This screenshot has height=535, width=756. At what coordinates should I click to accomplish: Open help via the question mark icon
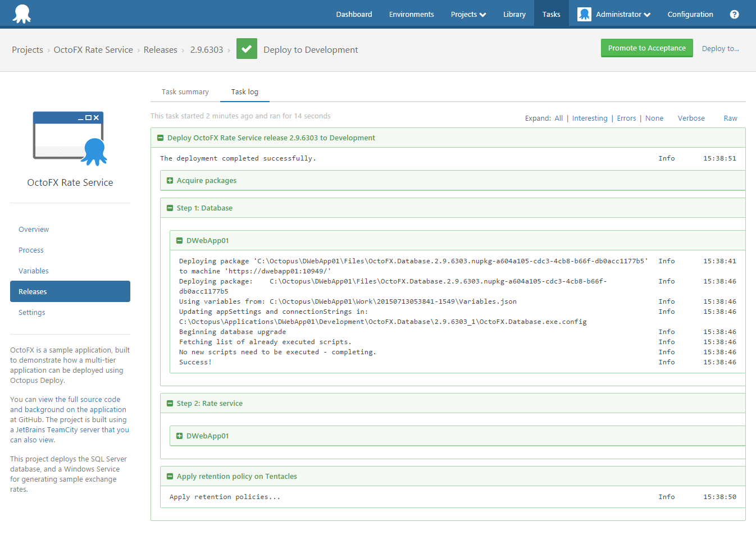(x=734, y=14)
